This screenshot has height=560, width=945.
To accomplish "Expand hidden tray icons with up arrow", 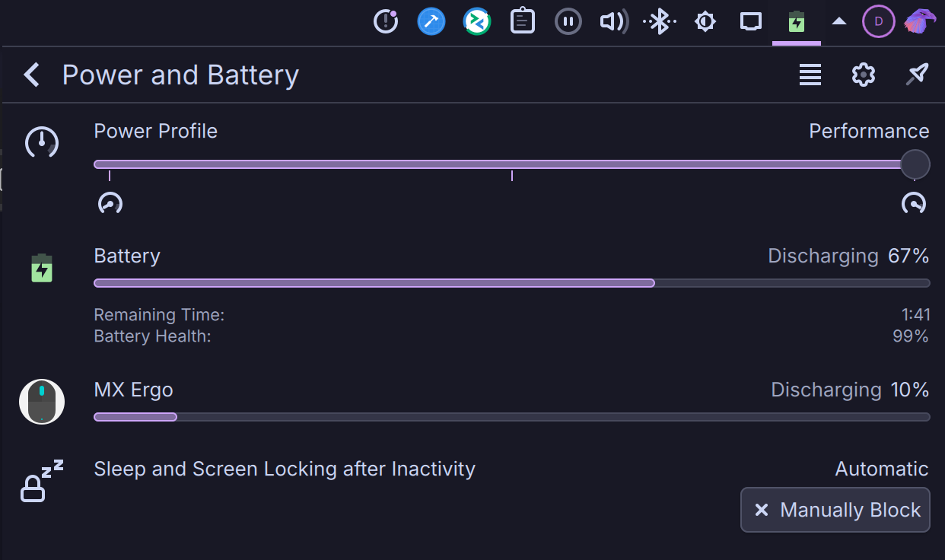I will (x=839, y=21).
